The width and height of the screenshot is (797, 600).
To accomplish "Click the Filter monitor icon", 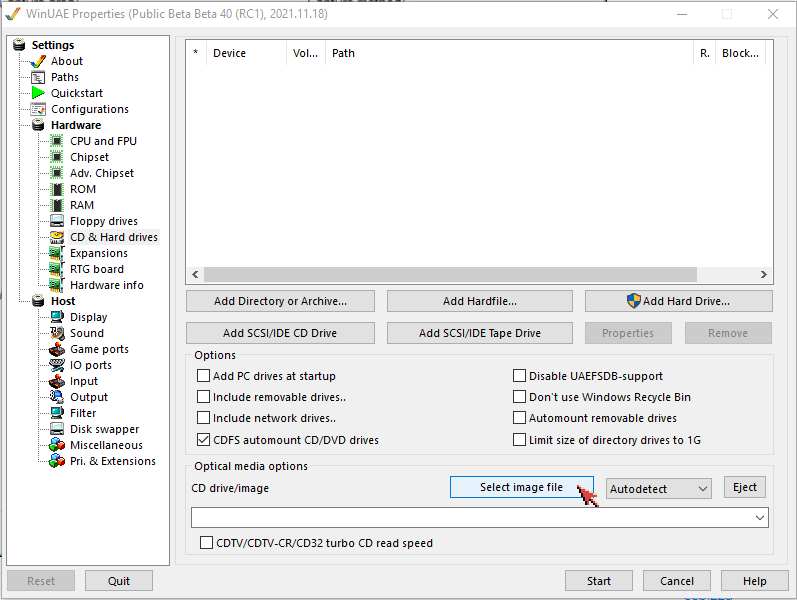I will (57, 413).
